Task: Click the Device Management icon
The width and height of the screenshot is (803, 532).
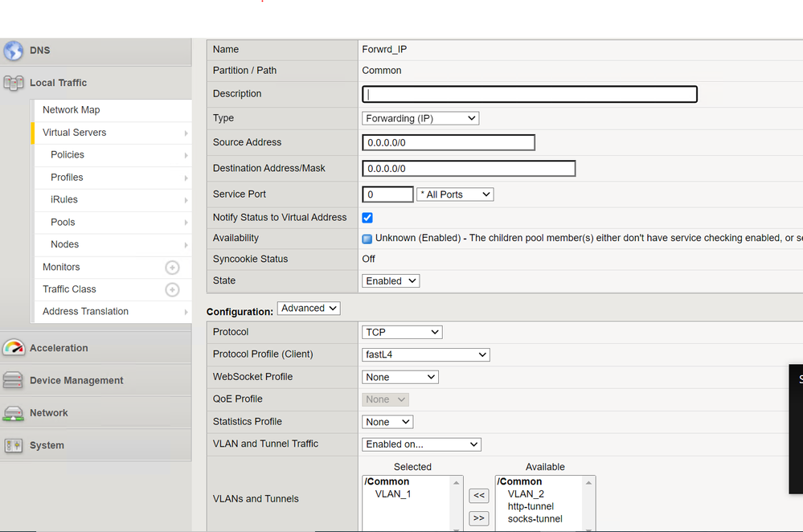Action: [14, 380]
